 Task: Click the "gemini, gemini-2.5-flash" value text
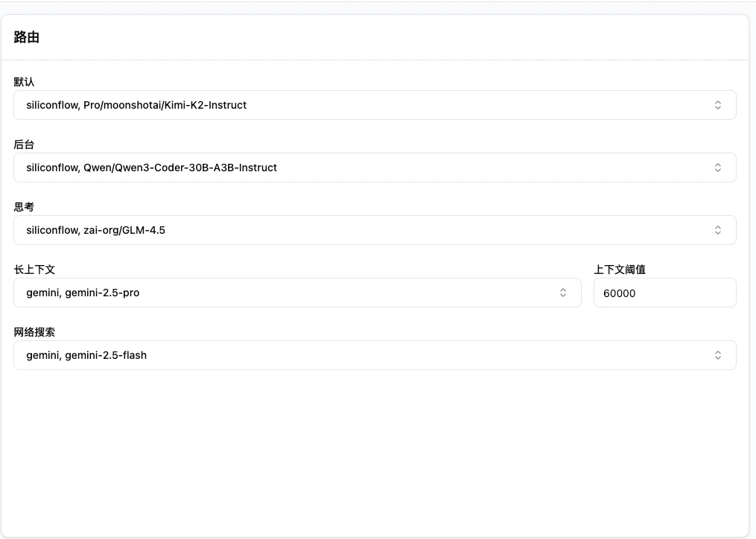point(86,355)
